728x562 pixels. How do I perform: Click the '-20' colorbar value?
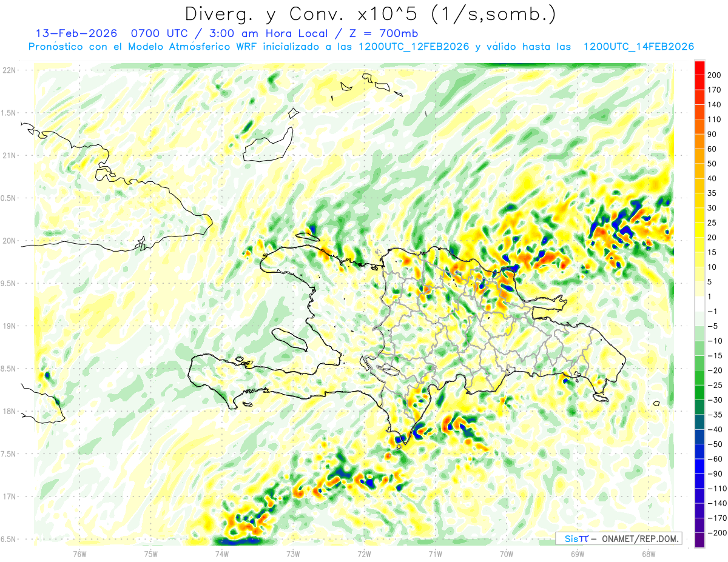tap(715, 370)
